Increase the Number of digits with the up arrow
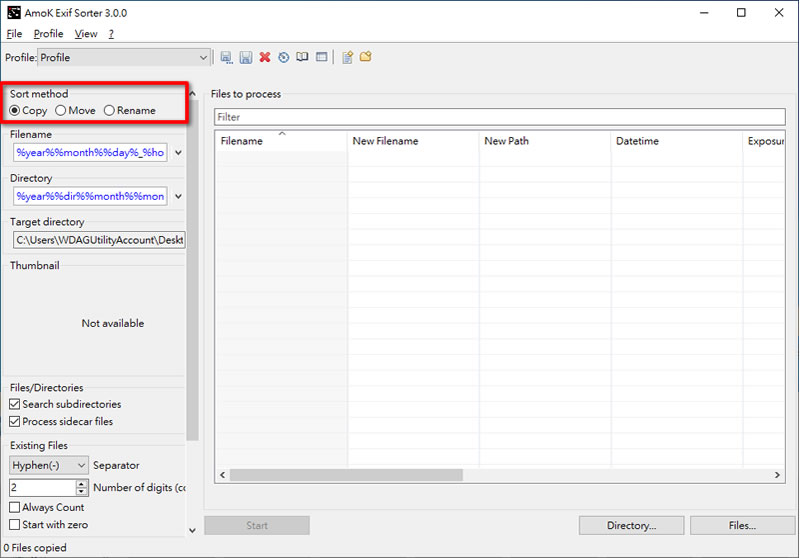The image size is (800, 558). point(82,484)
